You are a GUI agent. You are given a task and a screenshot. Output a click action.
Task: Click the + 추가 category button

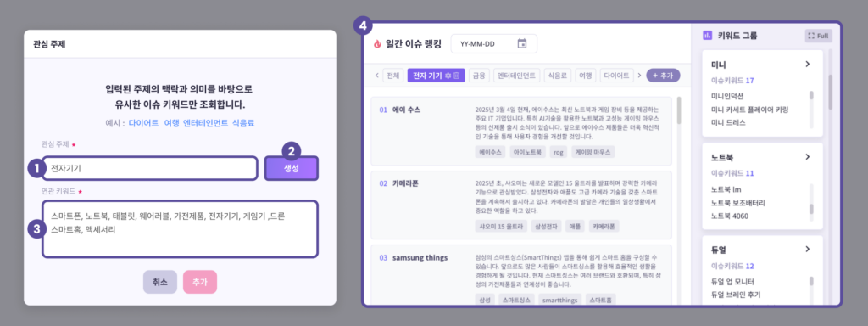pyautogui.click(x=663, y=76)
